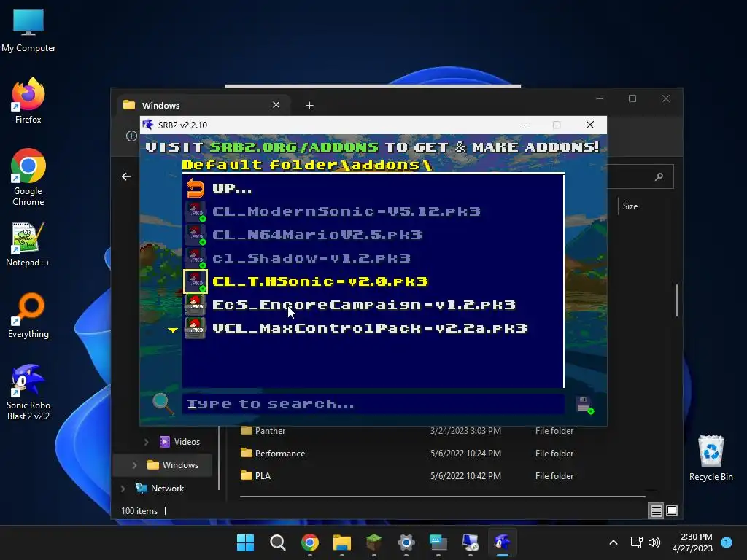This screenshot has height=560, width=747.
Task: Click the CL_ModernSonic-V5.12.pk3 file icon
Action: tap(196, 211)
